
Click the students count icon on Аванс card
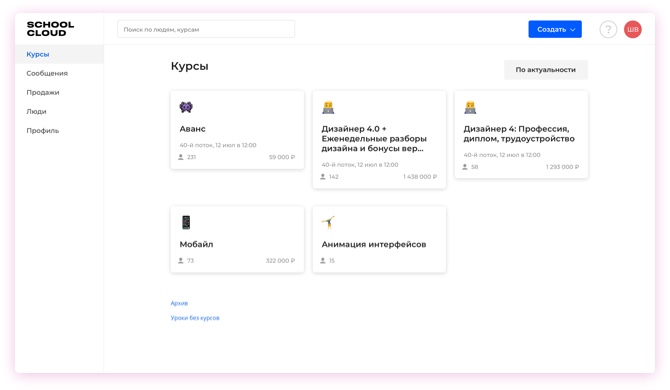pos(181,157)
